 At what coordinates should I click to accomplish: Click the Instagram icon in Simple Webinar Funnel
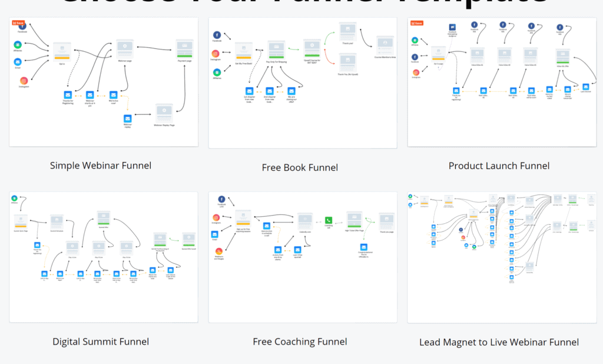tap(24, 81)
